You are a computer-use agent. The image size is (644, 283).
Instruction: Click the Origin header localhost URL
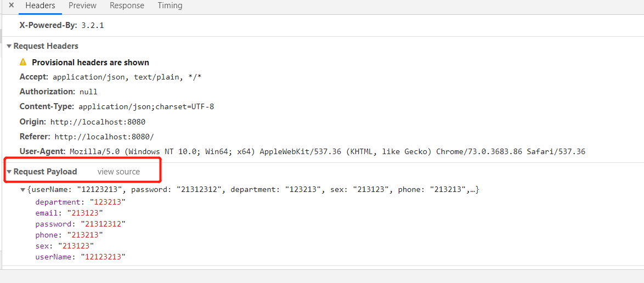pos(98,122)
